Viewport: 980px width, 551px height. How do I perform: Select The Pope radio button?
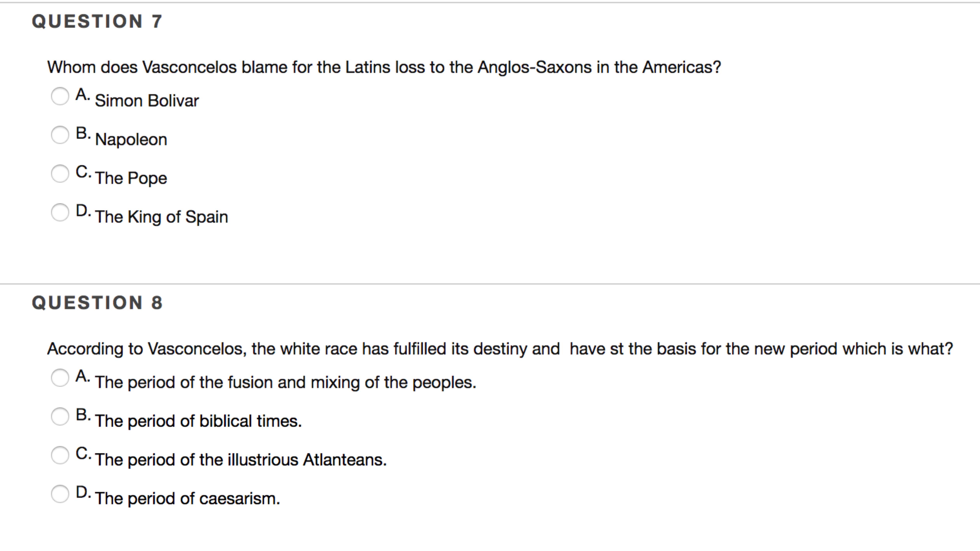click(x=60, y=174)
